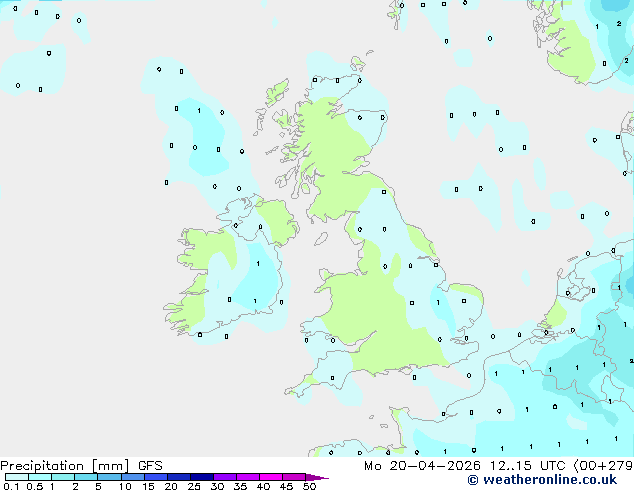
Task: Click the '45' legend scale label
Action: 286,486
